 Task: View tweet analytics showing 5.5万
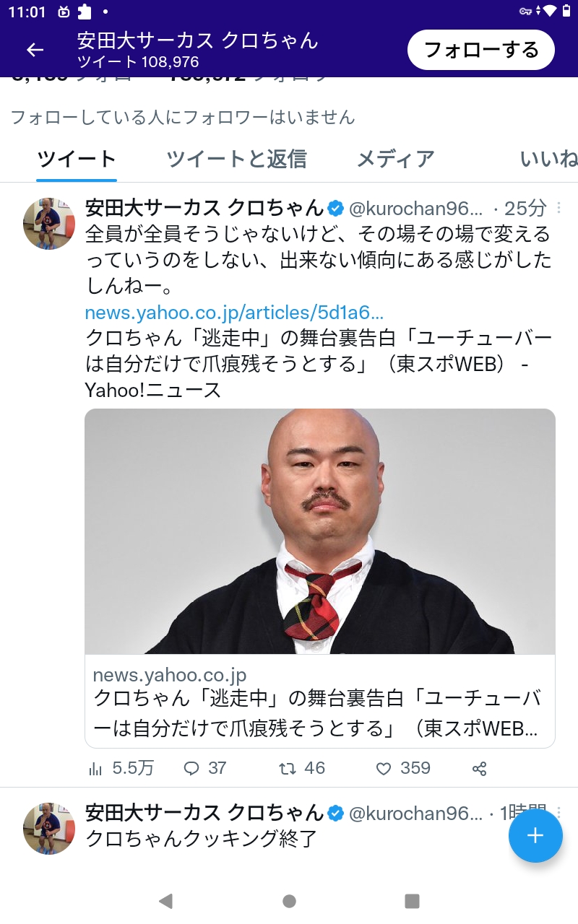121,768
